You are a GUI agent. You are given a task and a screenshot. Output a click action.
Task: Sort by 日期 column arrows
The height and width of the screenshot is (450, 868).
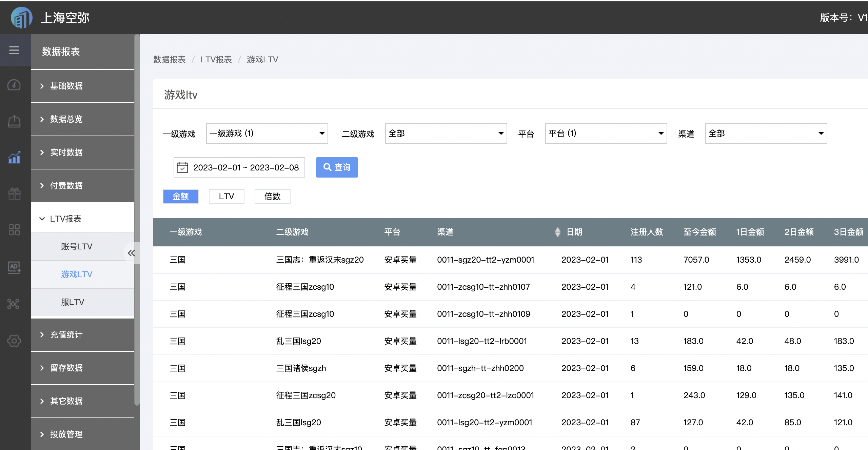pyautogui.click(x=557, y=232)
